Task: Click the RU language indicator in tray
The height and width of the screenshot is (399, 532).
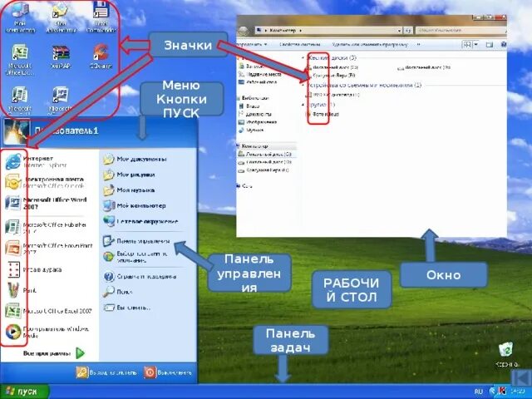Action: pos(479,392)
